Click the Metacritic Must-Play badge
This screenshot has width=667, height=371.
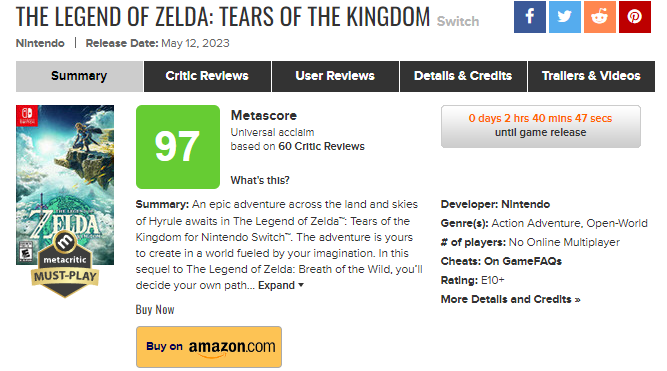(65, 265)
